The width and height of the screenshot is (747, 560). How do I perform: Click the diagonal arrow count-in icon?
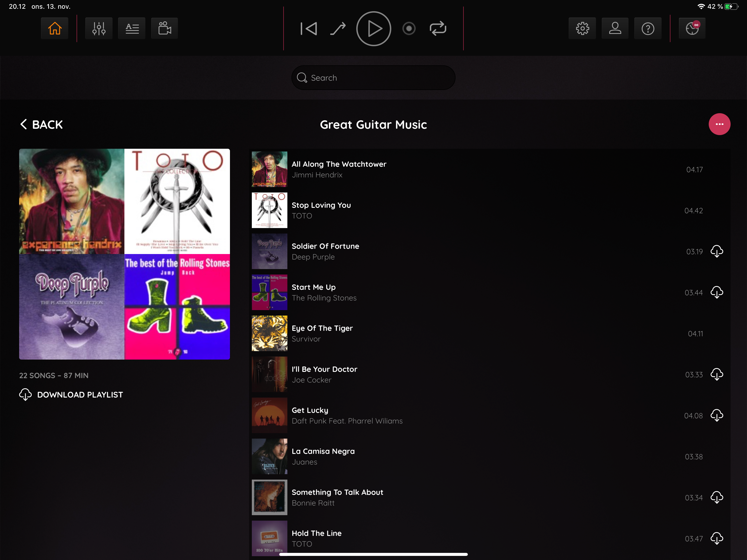[338, 29]
